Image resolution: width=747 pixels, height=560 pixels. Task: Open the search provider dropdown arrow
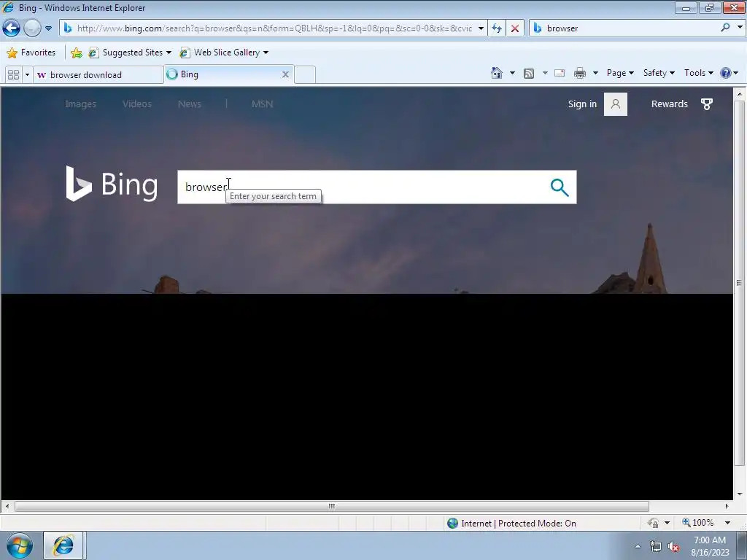[x=740, y=28]
